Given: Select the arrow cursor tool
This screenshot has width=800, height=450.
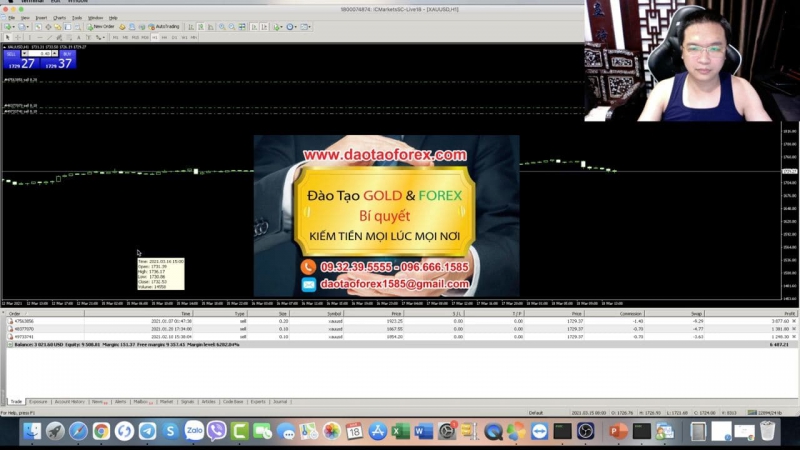Looking at the screenshot, I should tap(8, 37).
